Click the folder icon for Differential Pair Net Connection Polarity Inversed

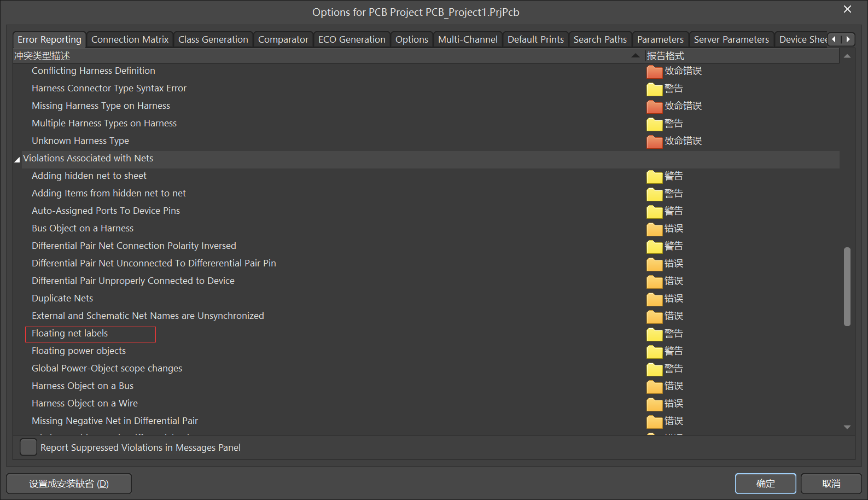tap(654, 246)
